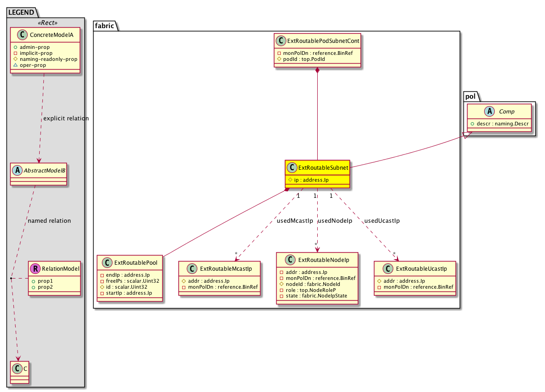
Task: Click the descr : naming.Descr property
Action: [501, 124]
